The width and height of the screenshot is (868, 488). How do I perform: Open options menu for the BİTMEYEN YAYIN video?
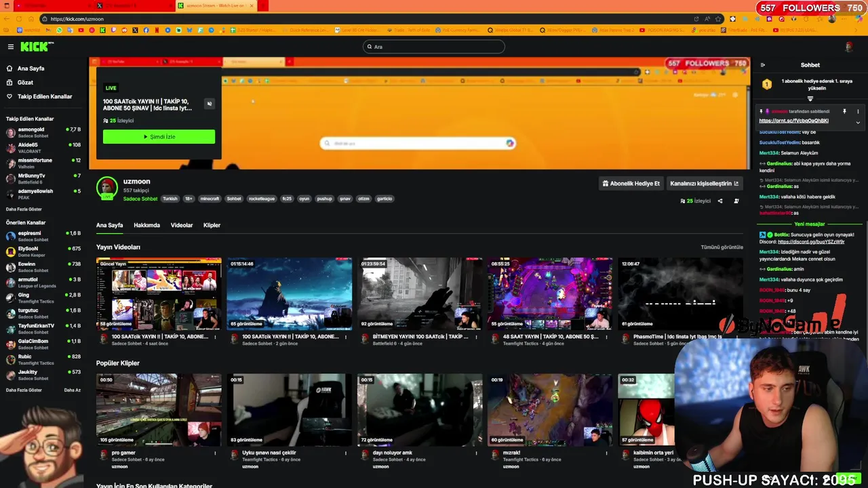coord(476,337)
